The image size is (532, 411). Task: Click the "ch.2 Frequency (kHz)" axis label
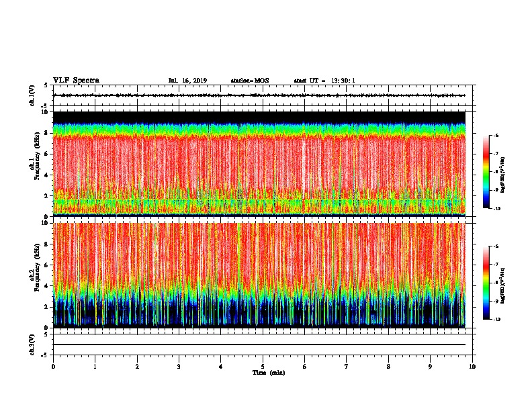[36, 267]
